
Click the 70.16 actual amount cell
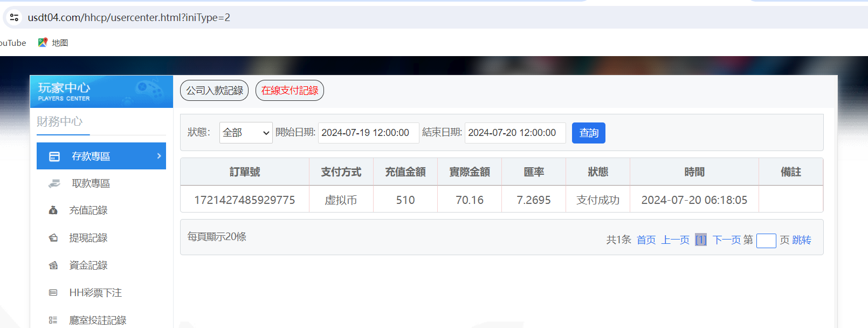tap(470, 200)
